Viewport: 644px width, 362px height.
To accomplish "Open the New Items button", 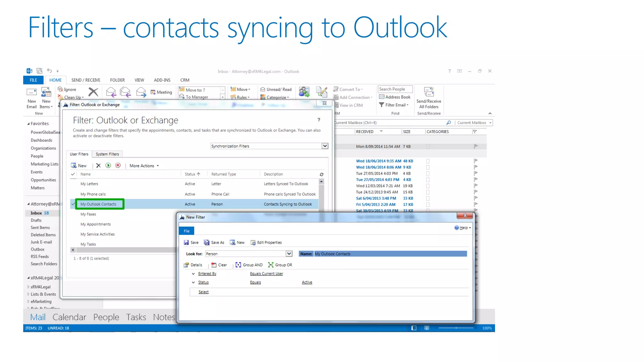I will coord(46,98).
